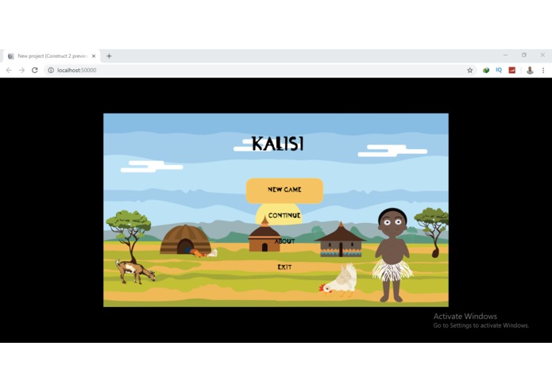Bookmark this page with star icon
This screenshot has width=552, height=392.
click(x=469, y=71)
